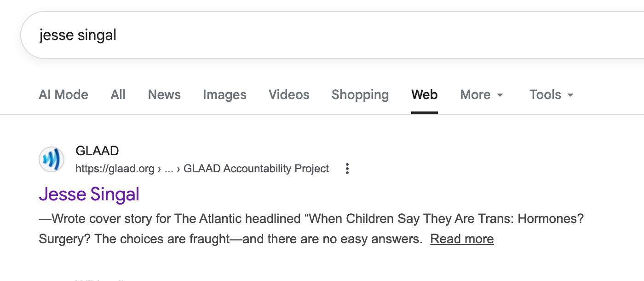Open the Jesse Singal result title link

click(89, 194)
